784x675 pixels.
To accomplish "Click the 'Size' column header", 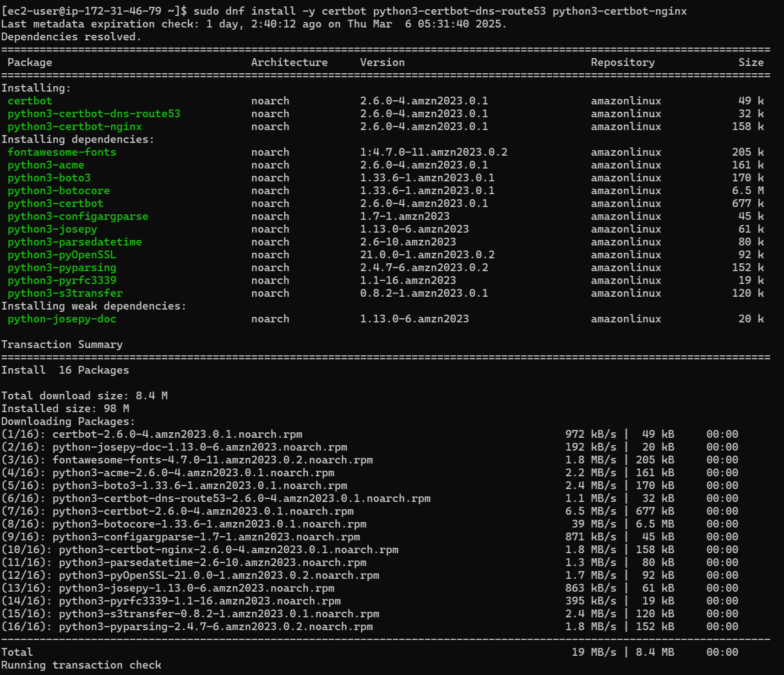I will pyautogui.click(x=751, y=62).
